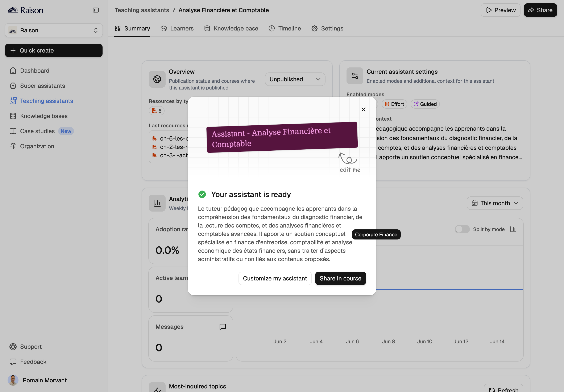Image resolution: width=564 pixels, height=392 pixels.
Task: Click the Quick create button
Action: pos(54,50)
